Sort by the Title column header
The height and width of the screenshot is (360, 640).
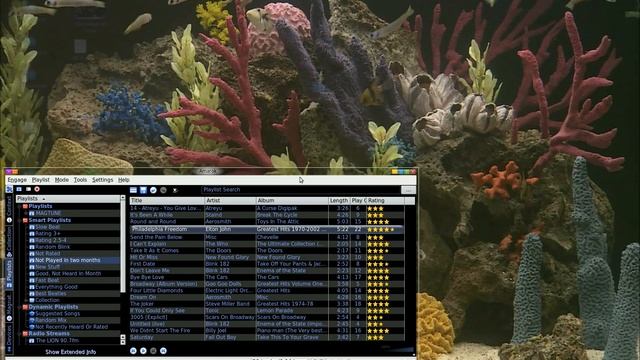click(x=167, y=201)
